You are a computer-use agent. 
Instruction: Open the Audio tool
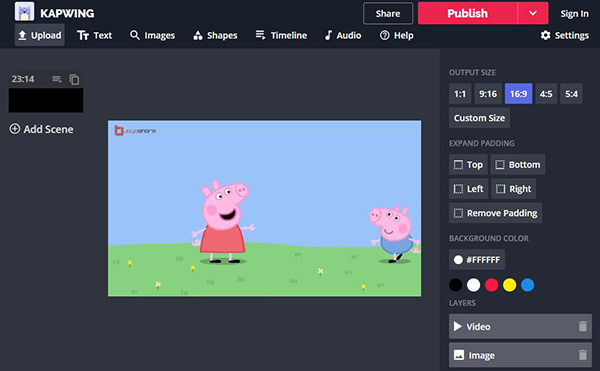tap(343, 35)
